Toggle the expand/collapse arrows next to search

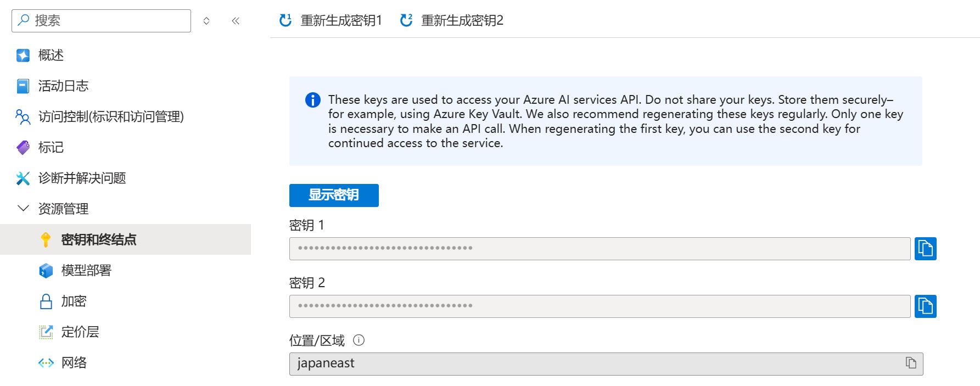point(206,21)
